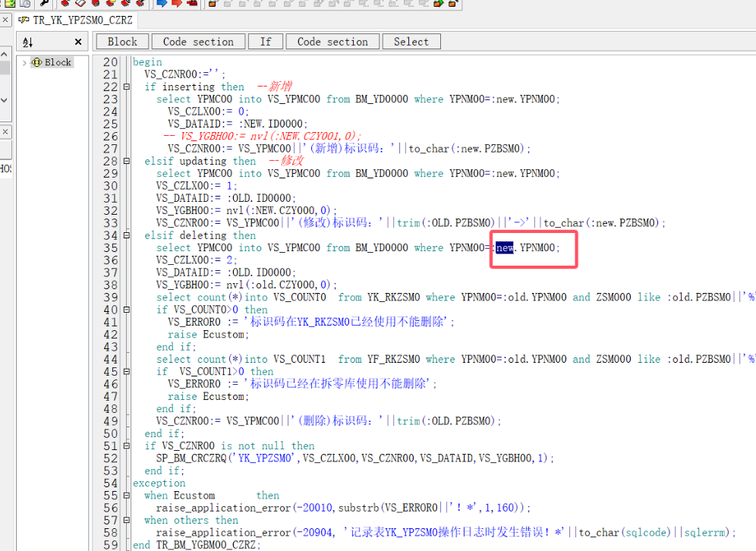The height and width of the screenshot is (551, 756).
Task: Collapse the fold marker at line 55
Action: click(126, 496)
